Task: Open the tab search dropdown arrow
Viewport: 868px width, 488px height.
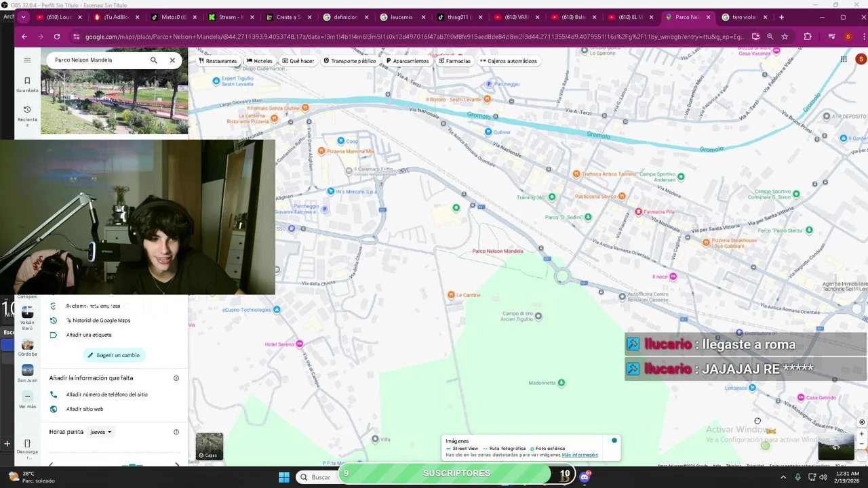Action: point(24,17)
